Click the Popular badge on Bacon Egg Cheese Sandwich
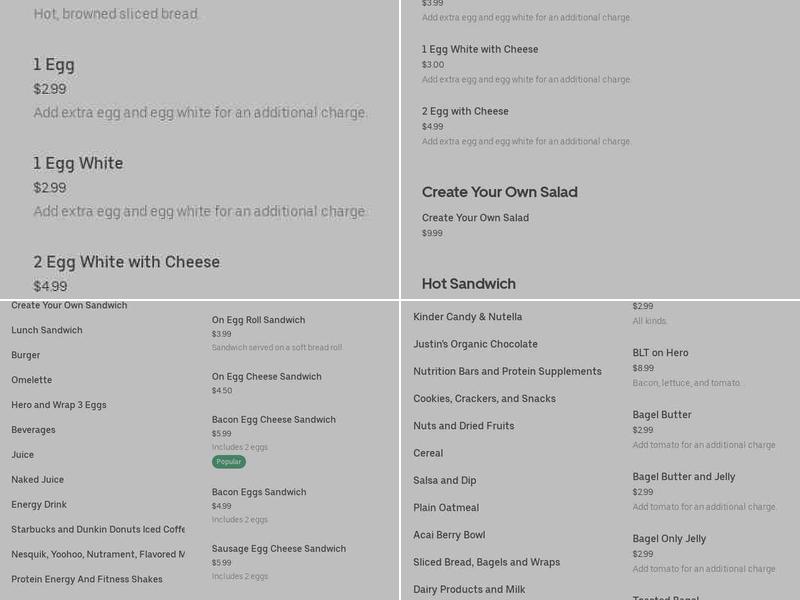Viewport: 800px width, 600px height. (x=228, y=462)
